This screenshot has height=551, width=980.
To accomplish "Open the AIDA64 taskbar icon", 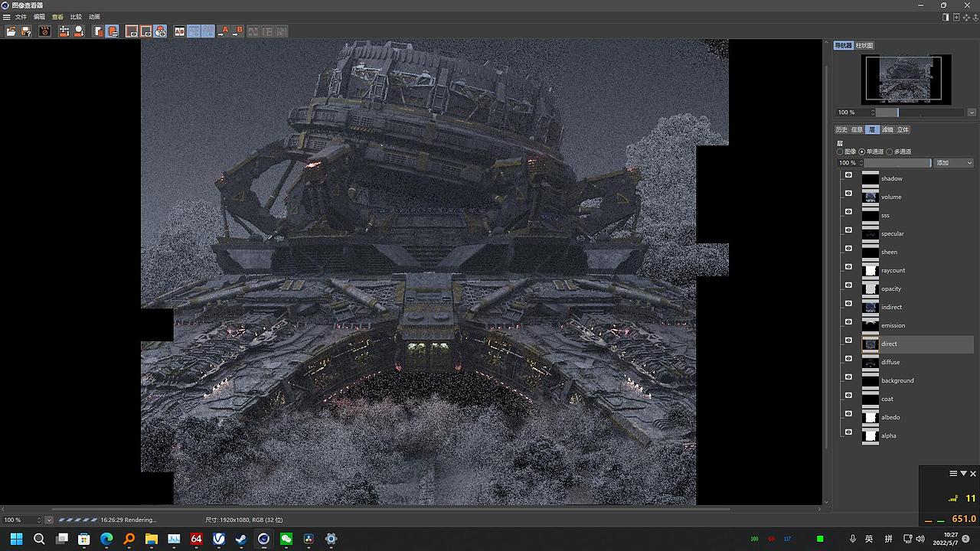I will coord(196,539).
